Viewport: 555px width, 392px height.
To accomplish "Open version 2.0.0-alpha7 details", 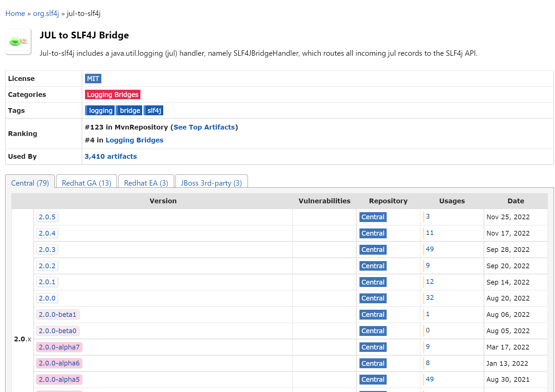I will pos(59,347).
